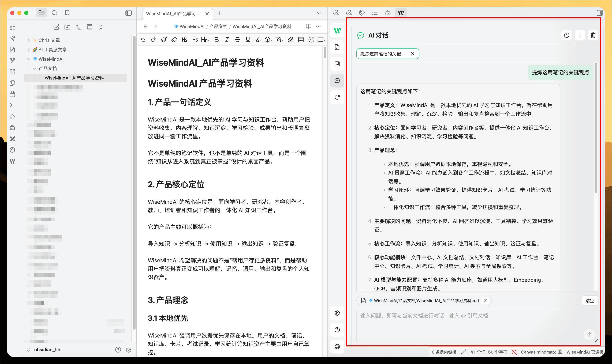Apply the highlight marker
Image resolution: width=612 pixels, height=364 pixels.
click(258, 40)
